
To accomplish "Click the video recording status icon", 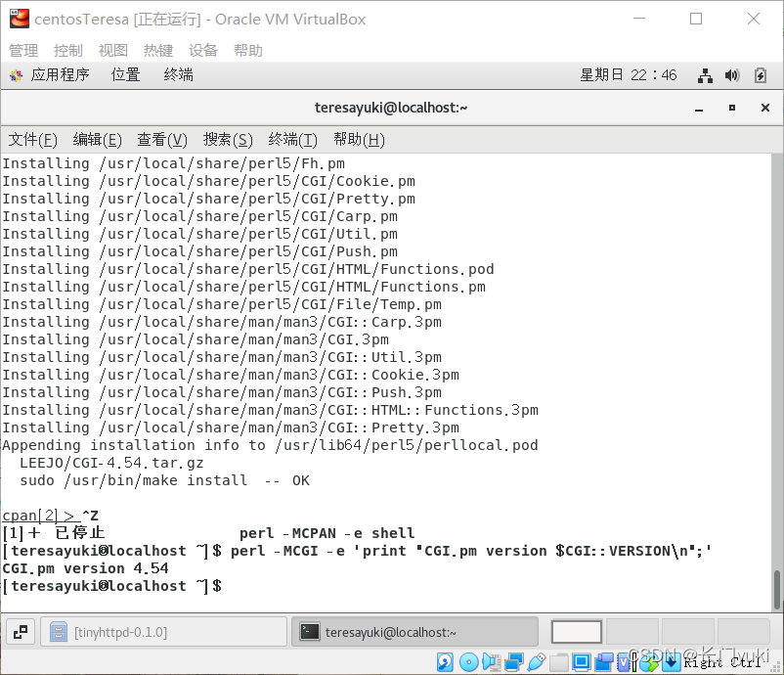I will click(x=602, y=662).
